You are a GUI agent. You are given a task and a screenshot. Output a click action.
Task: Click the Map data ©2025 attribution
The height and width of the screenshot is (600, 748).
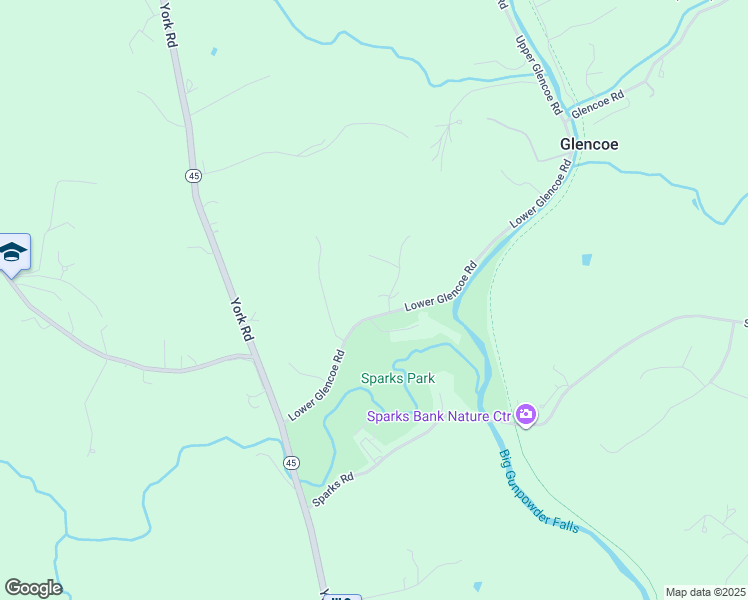point(706,592)
